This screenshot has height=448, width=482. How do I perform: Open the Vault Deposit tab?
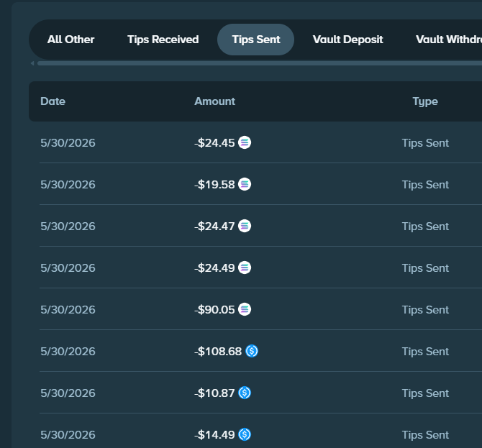point(347,40)
